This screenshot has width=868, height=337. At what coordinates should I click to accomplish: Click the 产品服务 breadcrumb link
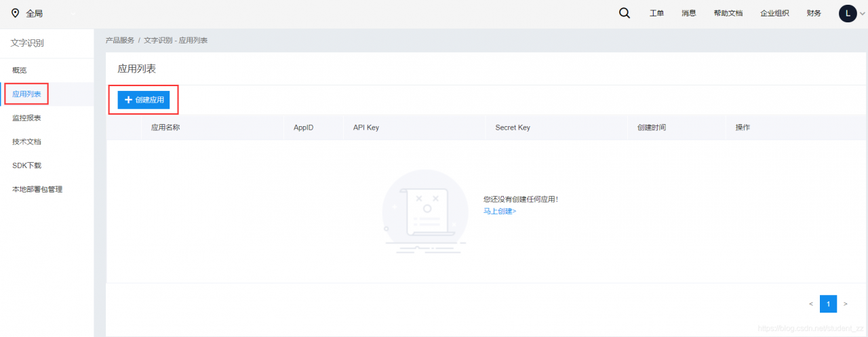(120, 41)
